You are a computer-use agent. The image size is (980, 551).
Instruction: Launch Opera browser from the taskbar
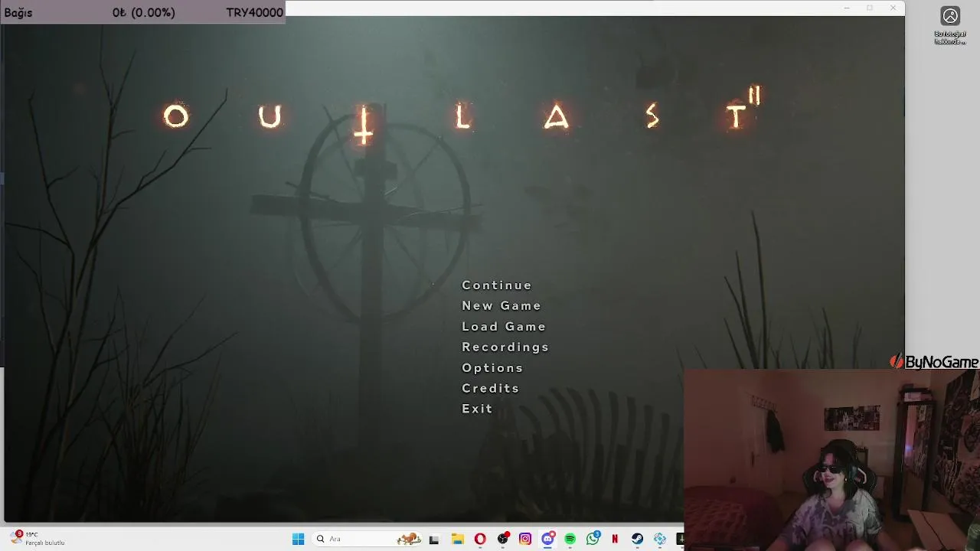(480, 540)
